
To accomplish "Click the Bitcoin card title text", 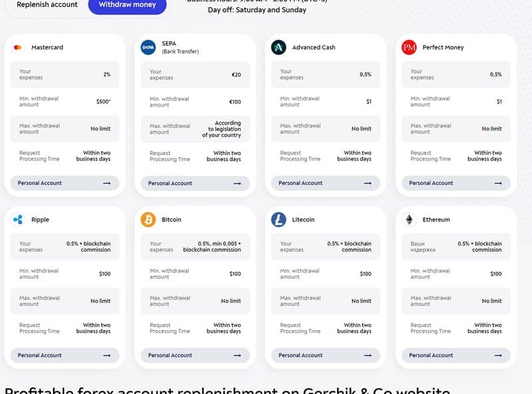I will click(x=172, y=220).
